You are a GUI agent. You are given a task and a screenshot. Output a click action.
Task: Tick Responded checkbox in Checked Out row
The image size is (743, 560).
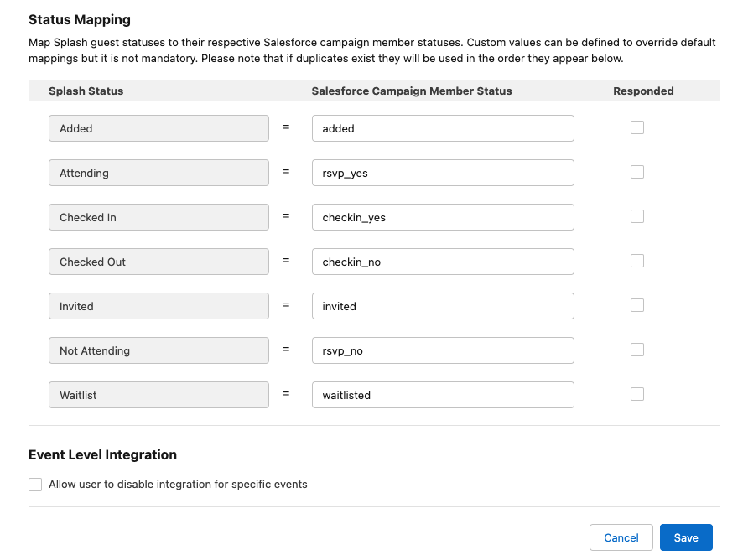(636, 261)
